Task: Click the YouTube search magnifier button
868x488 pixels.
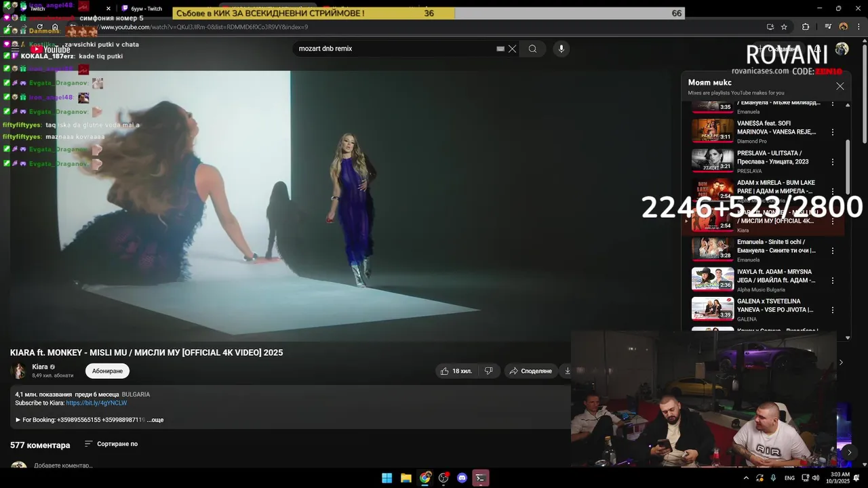Action: [532, 49]
